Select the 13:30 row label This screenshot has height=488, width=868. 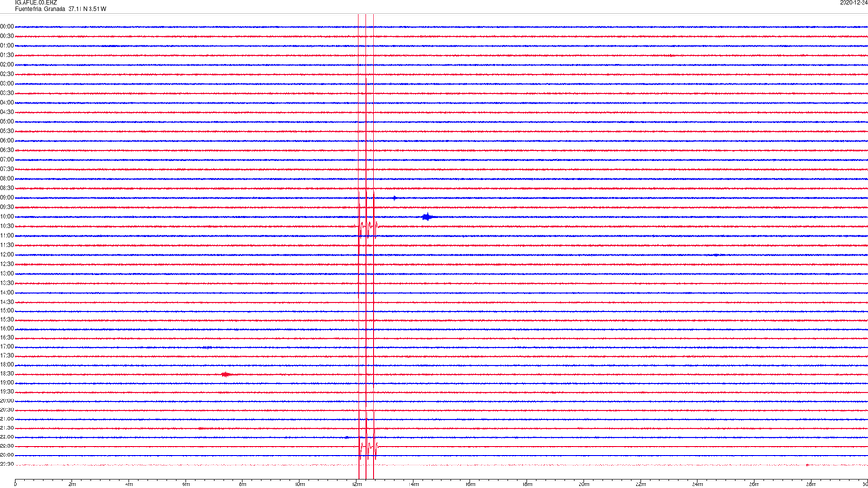[6, 283]
